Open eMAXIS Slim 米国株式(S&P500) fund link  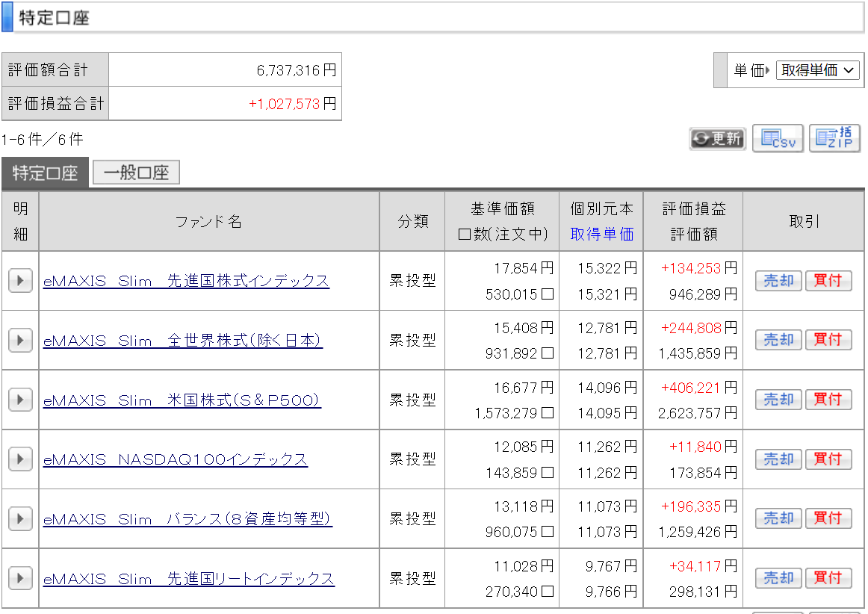[x=182, y=400]
